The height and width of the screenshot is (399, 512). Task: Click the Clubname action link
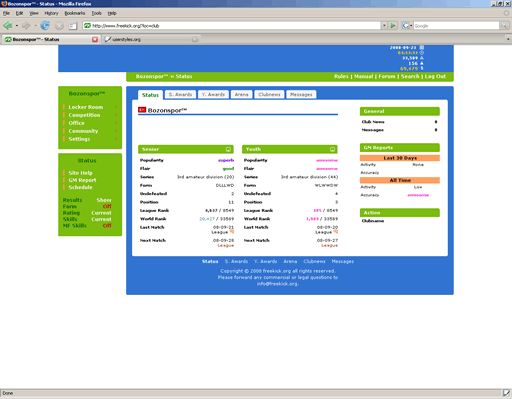click(373, 221)
